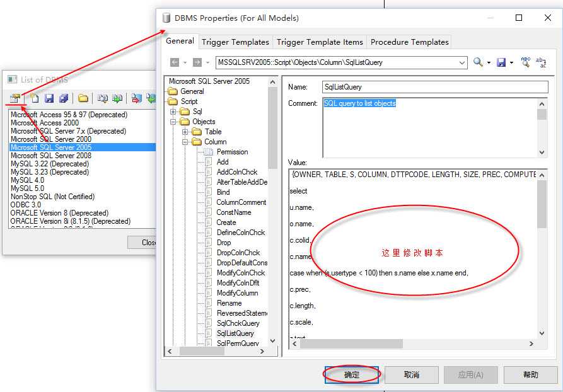The image size is (563, 392).
Task: Collapse the Objects folder node
Action: (x=173, y=122)
